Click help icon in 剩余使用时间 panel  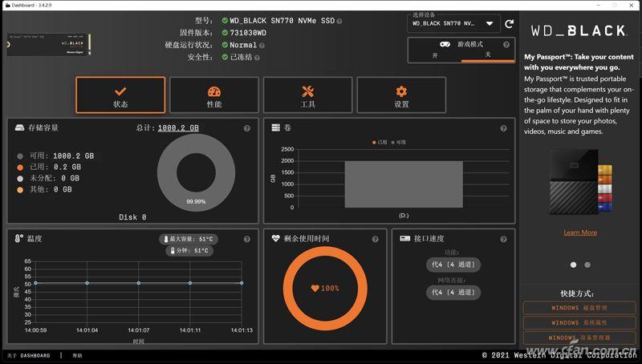tap(375, 239)
